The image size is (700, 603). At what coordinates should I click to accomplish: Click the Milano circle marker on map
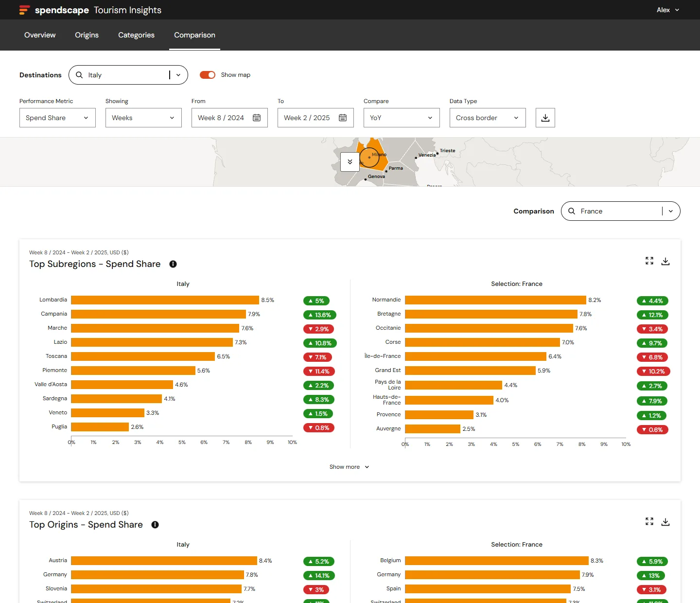369,158
